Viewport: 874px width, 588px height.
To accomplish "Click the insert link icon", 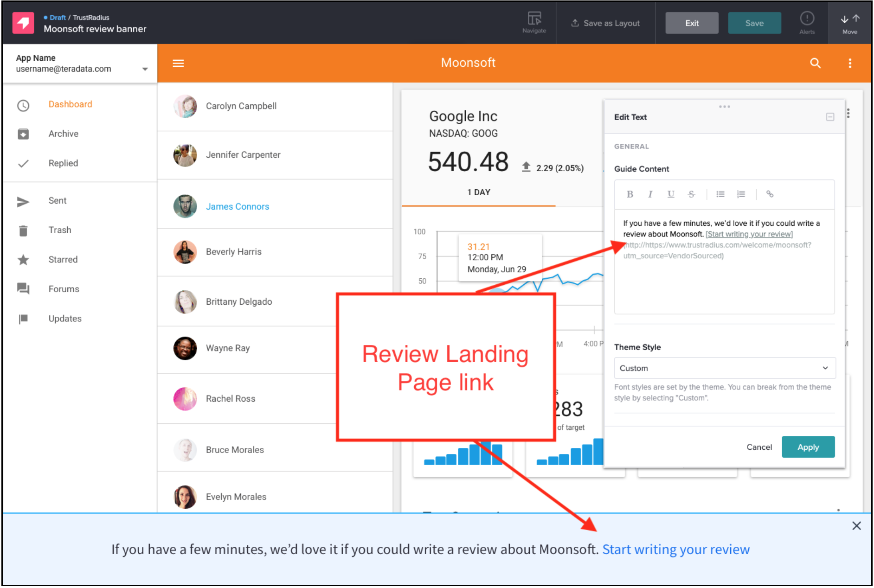I will coord(770,194).
